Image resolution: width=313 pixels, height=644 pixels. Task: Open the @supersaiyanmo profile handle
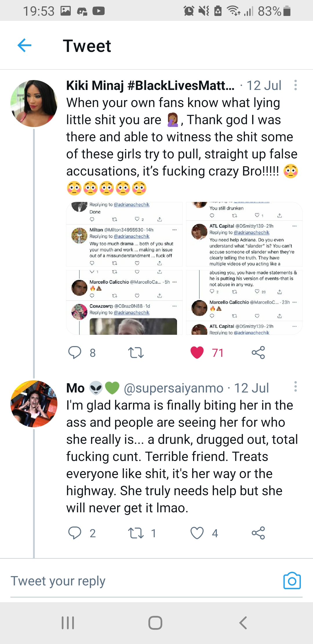(x=174, y=388)
